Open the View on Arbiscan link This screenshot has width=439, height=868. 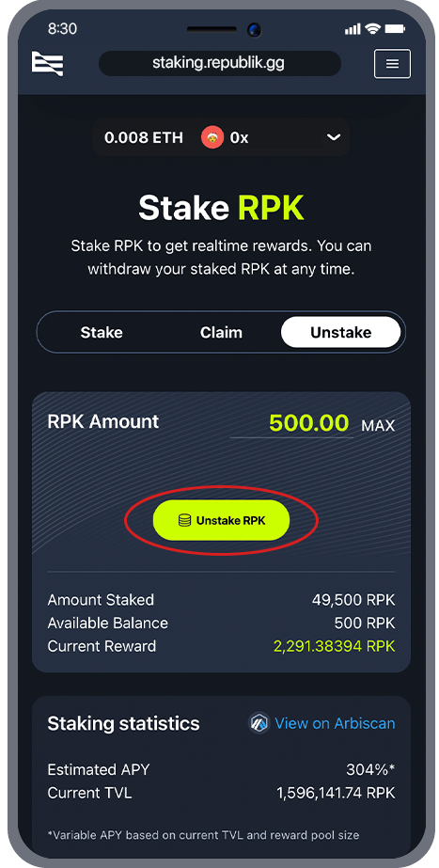tap(335, 723)
